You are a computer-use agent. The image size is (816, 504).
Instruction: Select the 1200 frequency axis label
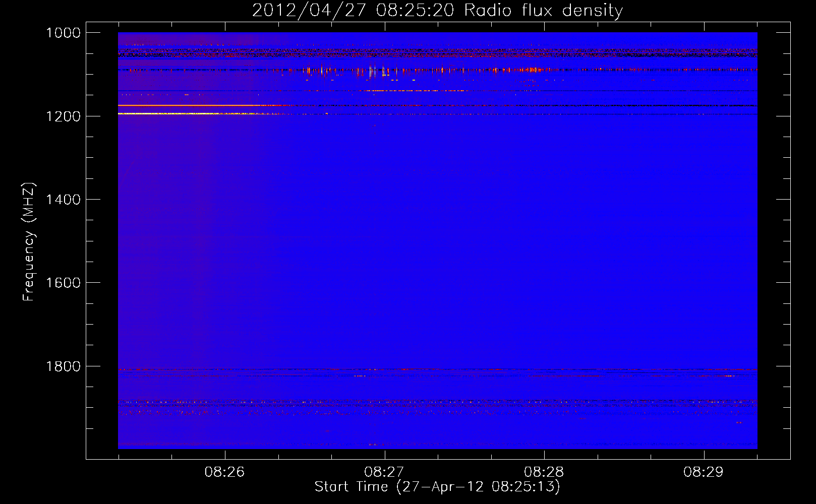(x=63, y=116)
